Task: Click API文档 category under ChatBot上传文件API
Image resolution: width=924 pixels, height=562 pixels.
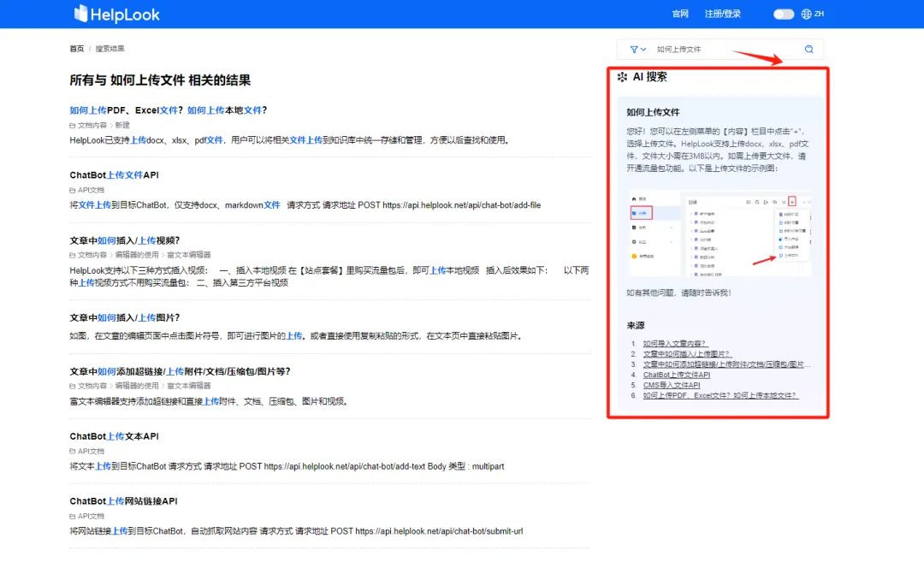Action: pyautogui.click(x=91, y=190)
